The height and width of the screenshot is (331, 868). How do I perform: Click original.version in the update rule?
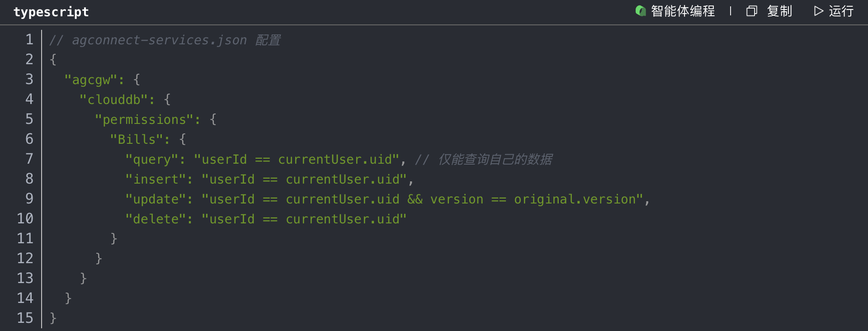tap(575, 199)
